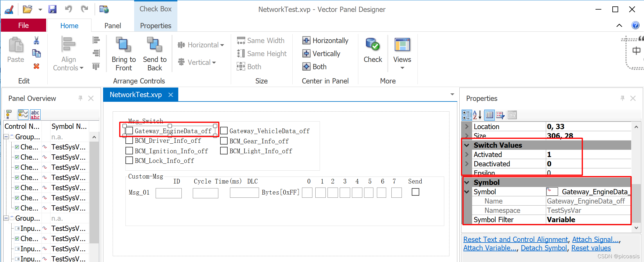Switch to the Properties ribbon tab

click(x=156, y=26)
